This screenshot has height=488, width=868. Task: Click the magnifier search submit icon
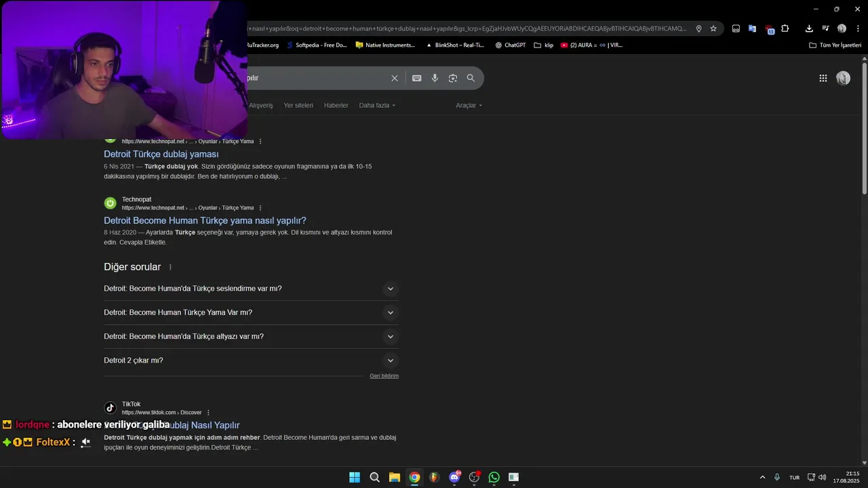(x=471, y=78)
